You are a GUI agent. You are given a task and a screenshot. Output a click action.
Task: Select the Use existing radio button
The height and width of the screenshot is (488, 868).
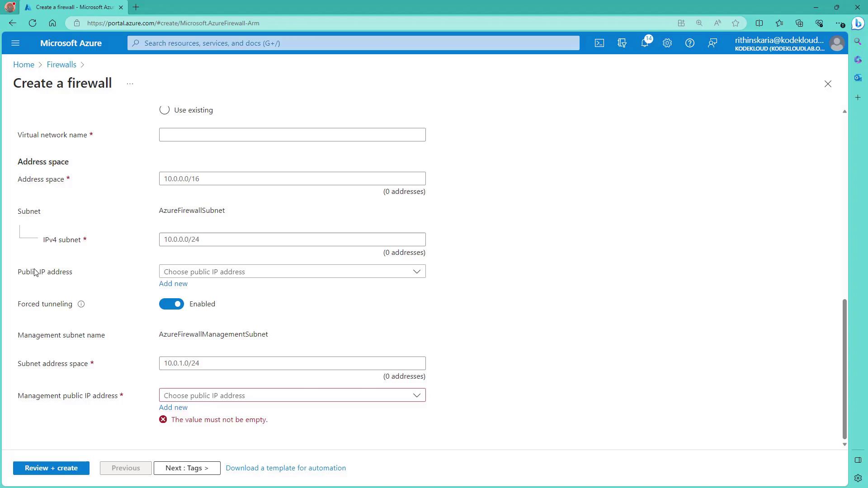click(165, 110)
